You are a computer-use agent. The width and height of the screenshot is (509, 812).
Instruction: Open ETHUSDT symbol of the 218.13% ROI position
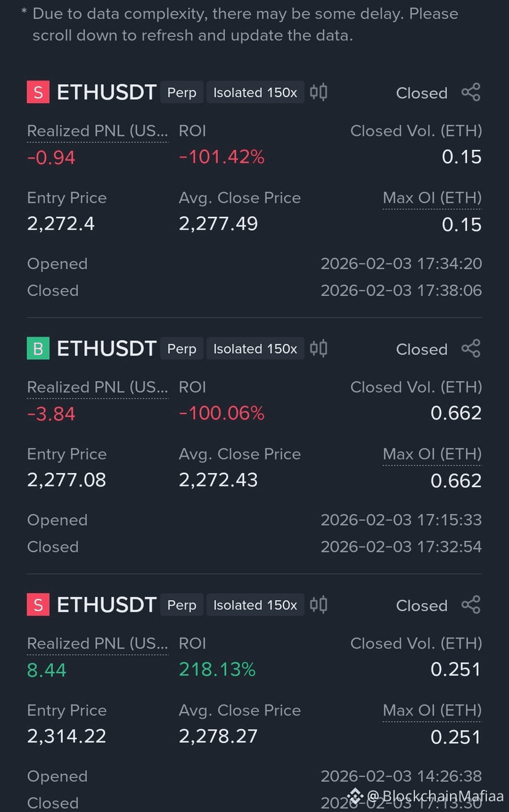click(x=106, y=604)
